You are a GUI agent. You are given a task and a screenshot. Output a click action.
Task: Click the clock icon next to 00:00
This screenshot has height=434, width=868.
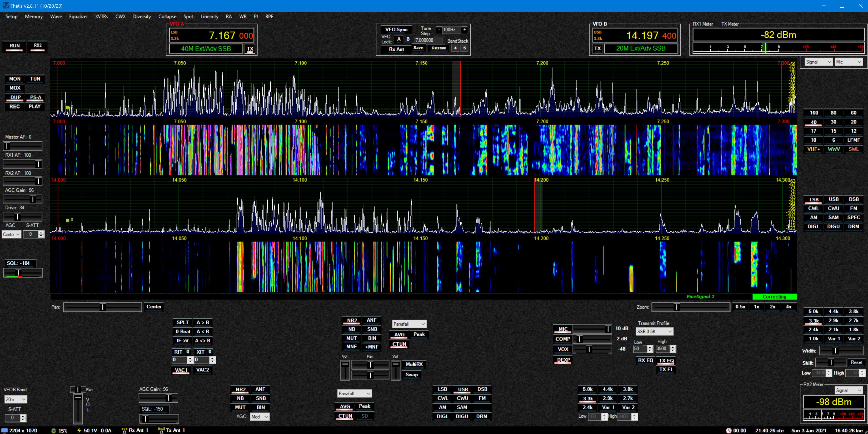729,430
